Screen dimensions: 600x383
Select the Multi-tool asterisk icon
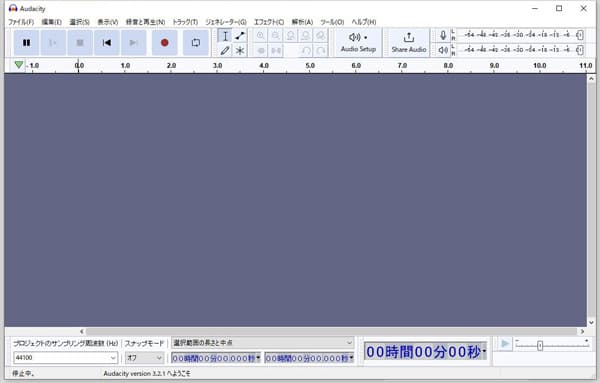point(240,50)
